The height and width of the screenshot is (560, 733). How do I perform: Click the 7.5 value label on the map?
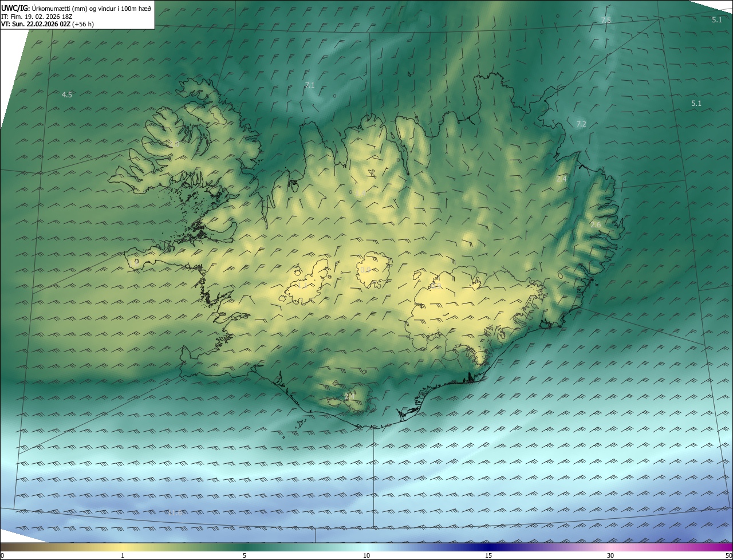(x=606, y=20)
